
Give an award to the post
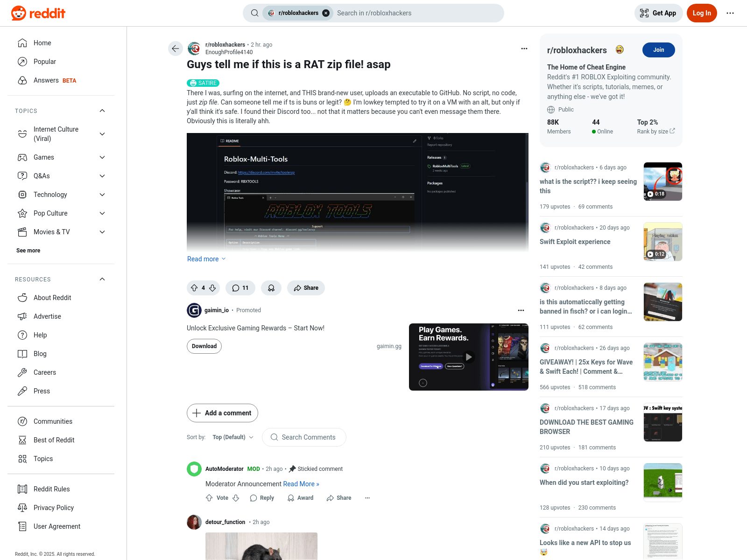click(x=271, y=288)
